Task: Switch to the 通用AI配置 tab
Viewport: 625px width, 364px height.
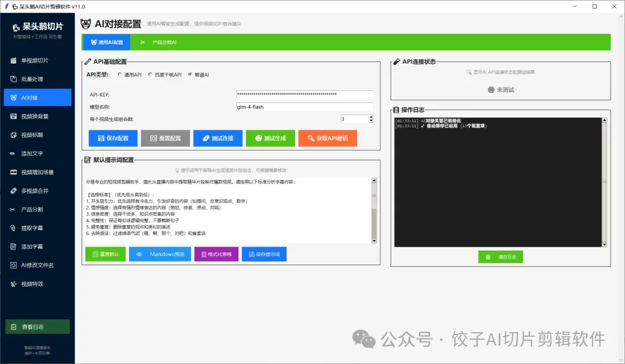Action: [x=107, y=42]
